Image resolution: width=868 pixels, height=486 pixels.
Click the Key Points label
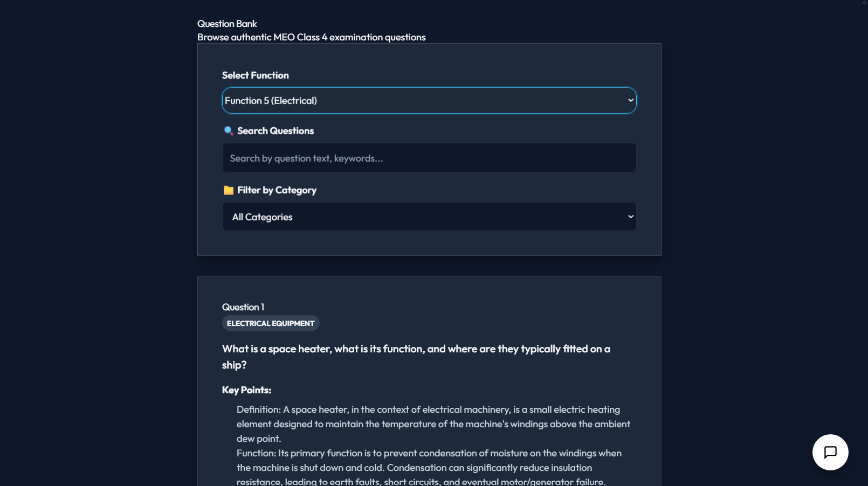(247, 390)
